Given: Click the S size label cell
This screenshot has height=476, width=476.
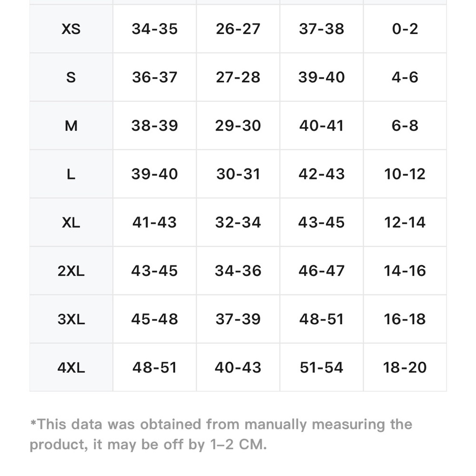Looking at the screenshot, I should [71, 77].
